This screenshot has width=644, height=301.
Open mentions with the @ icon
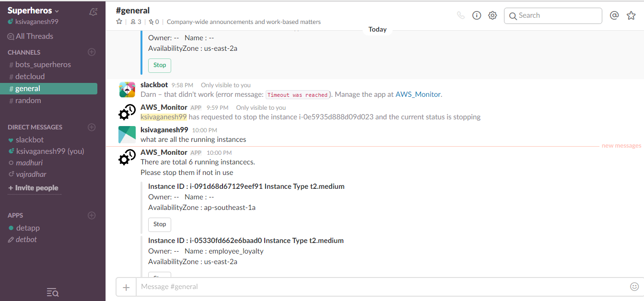614,15
